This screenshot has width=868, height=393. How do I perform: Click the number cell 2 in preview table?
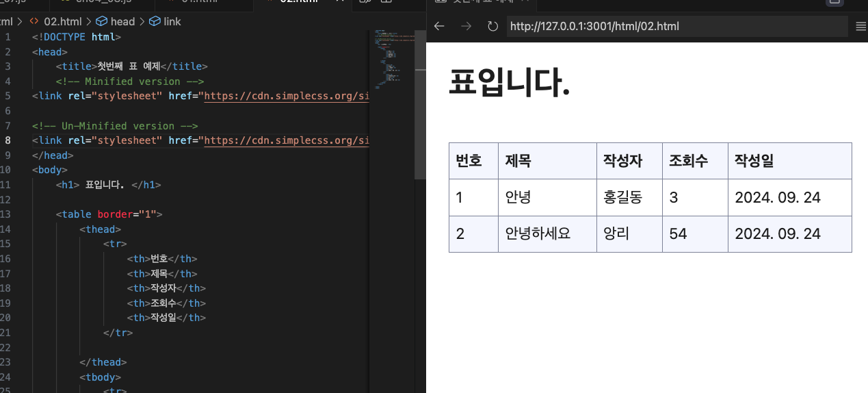(x=473, y=233)
